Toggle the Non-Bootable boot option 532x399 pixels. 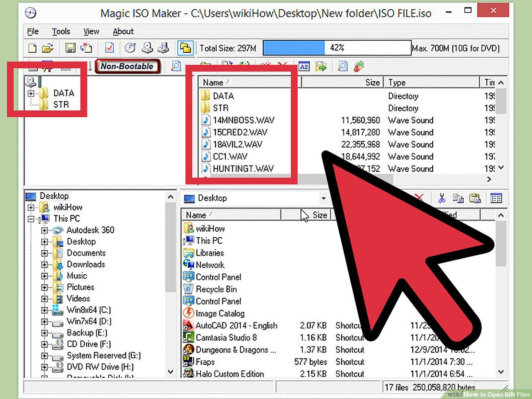point(128,66)
